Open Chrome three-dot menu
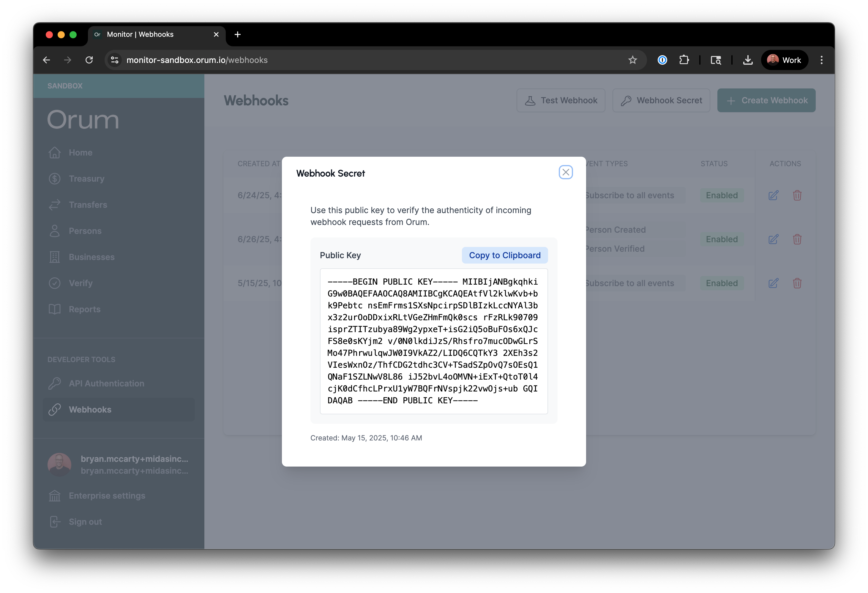Image resolution: width=868 pixels, height=593 pixels. click(x=821, y=60)
